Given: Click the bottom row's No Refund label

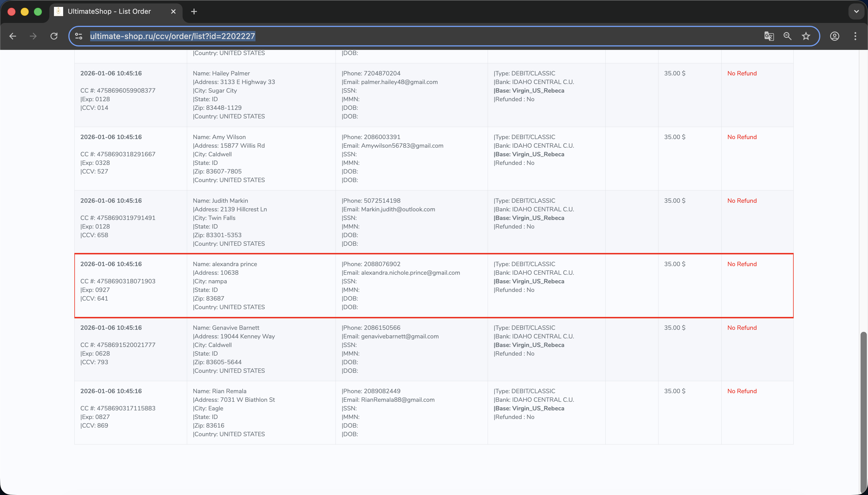Looking at the screenshot, I should (x=742, y=391).
